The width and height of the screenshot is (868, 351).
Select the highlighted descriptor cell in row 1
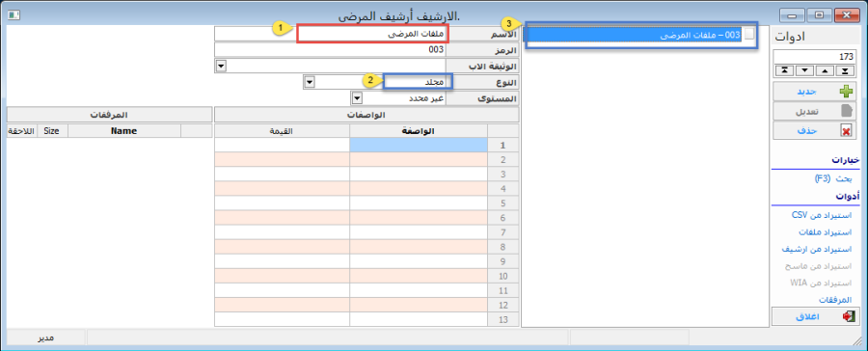coord(419,145)
